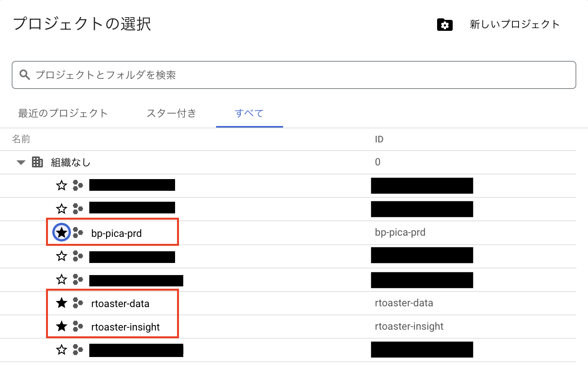Star the redacted project directly above bp-pica-prd
Viewport: 588px width, 373px height.
[62, 209]
